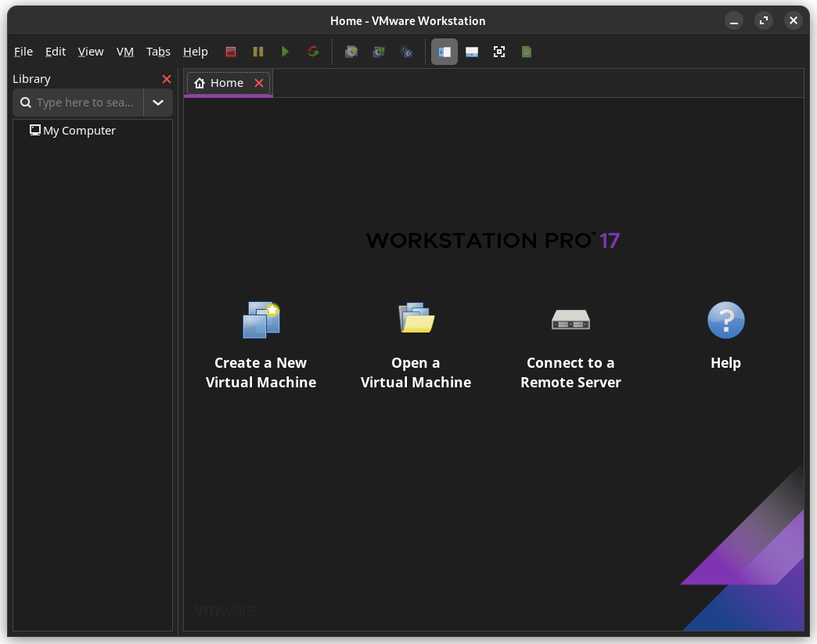
Task: Click the green Unity mode icon
Action: pos(527,52)
